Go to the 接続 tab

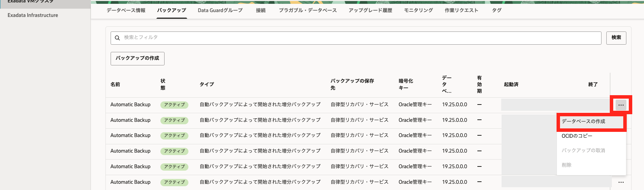261,10
